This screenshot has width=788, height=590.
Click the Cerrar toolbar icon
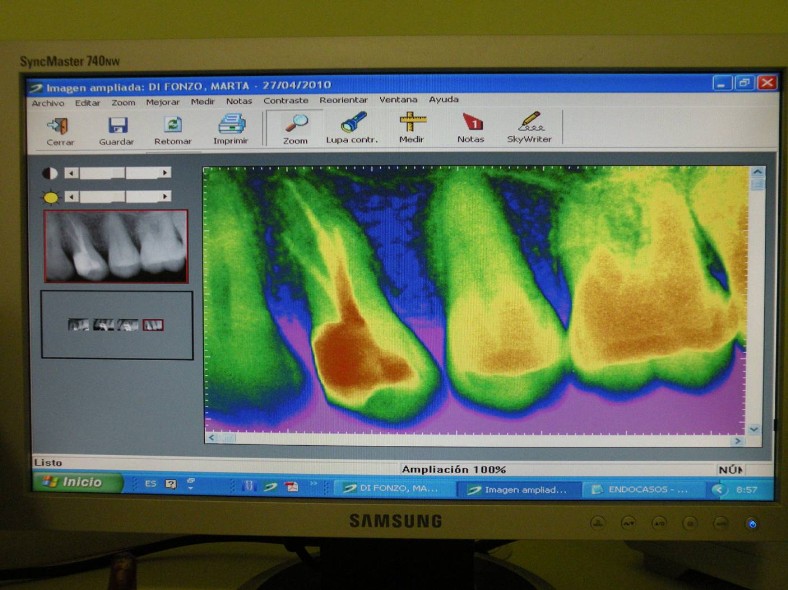pos(59,127)
